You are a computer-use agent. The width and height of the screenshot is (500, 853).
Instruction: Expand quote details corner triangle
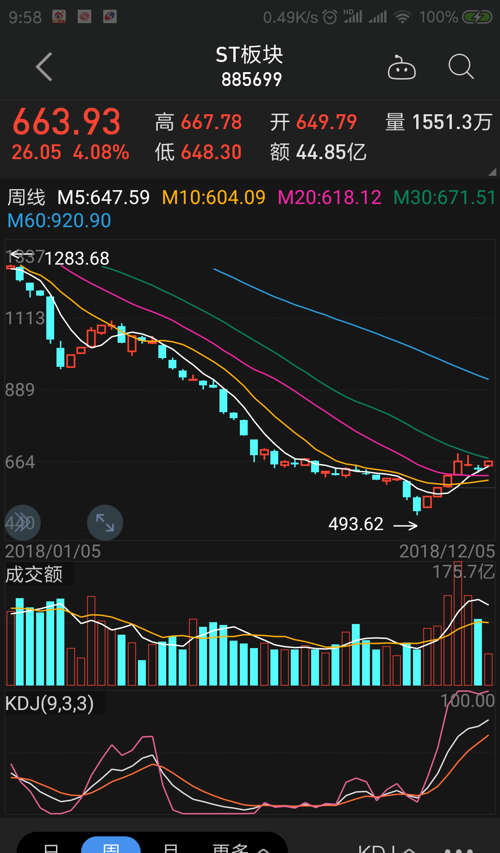click(x=493, y=172)
